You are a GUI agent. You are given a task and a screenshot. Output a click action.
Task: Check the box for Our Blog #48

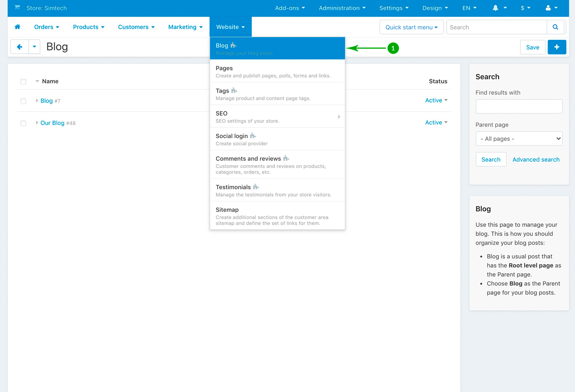click(23, 124)
